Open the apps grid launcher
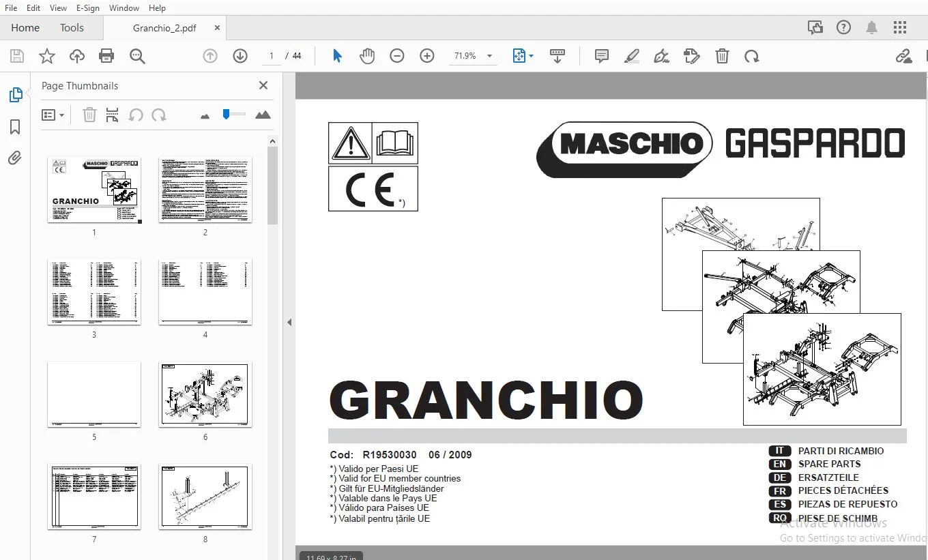Screen dimensions: 928x560 (900, 28)
